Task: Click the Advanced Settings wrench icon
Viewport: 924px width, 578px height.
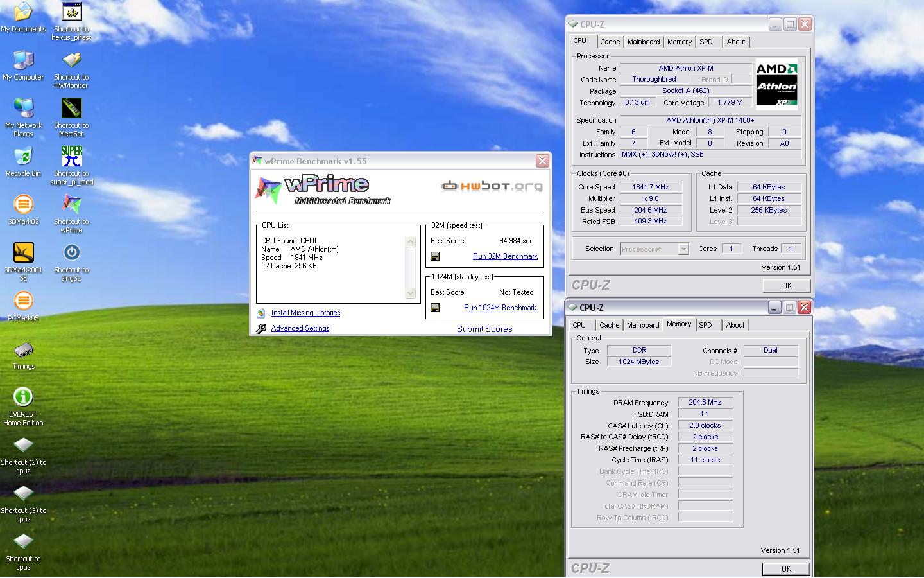Action: point(261,329)
